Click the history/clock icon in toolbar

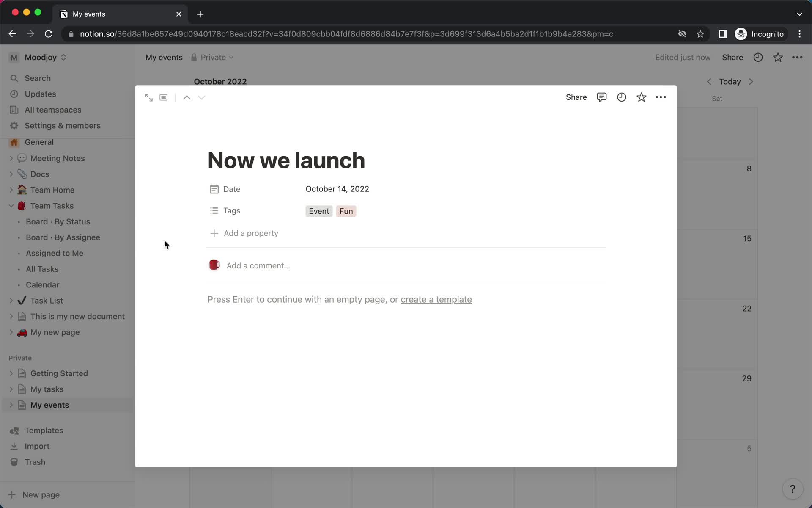coord(621,97)
